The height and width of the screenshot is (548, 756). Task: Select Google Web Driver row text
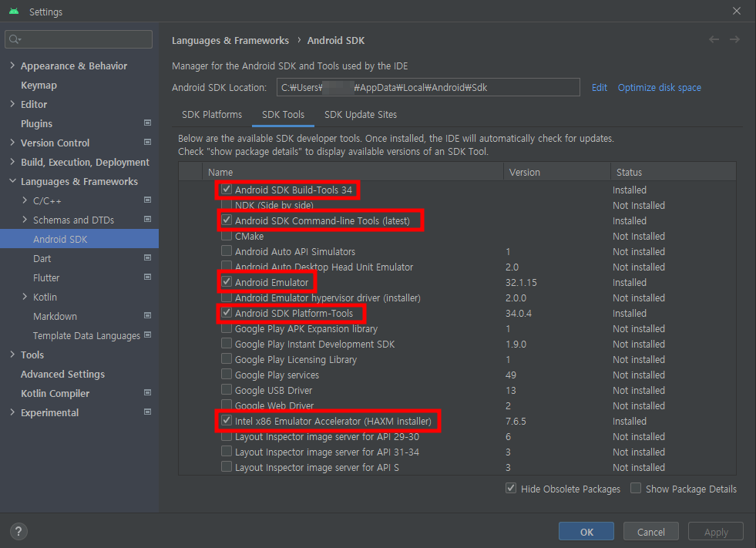[274, 405]
